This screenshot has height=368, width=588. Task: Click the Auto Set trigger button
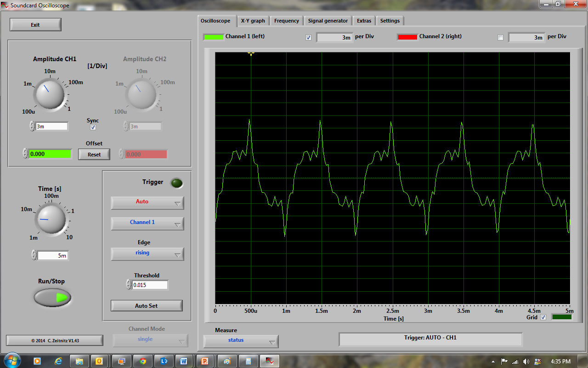(147, 305)
